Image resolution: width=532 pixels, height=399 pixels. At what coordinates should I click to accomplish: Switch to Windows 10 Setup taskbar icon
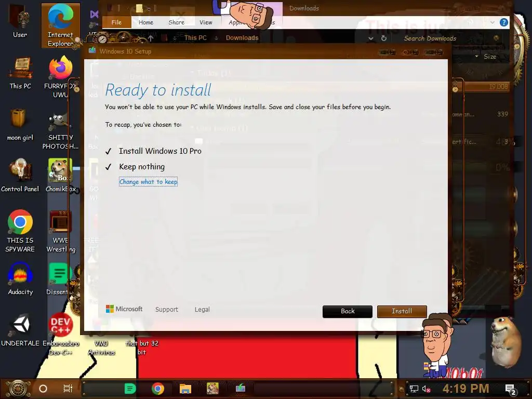coord(240,388)
